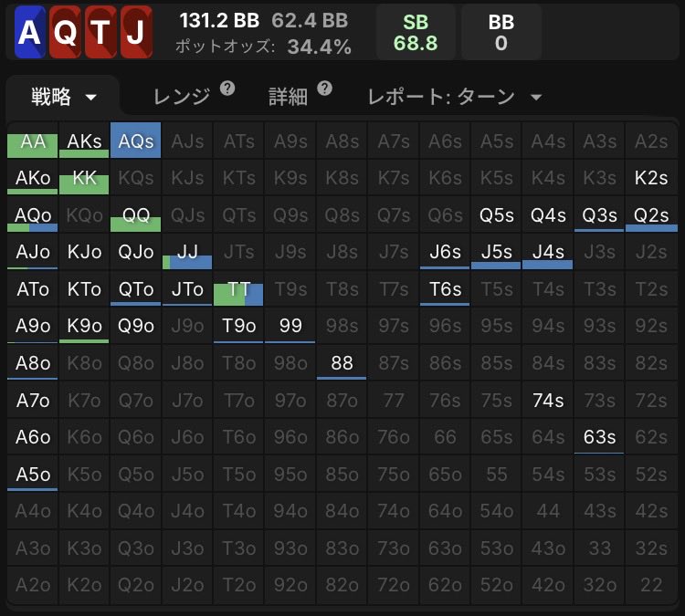The image size is (685, 616).
Task: Click the red Ten board card
Action: [x=100, y=32]
